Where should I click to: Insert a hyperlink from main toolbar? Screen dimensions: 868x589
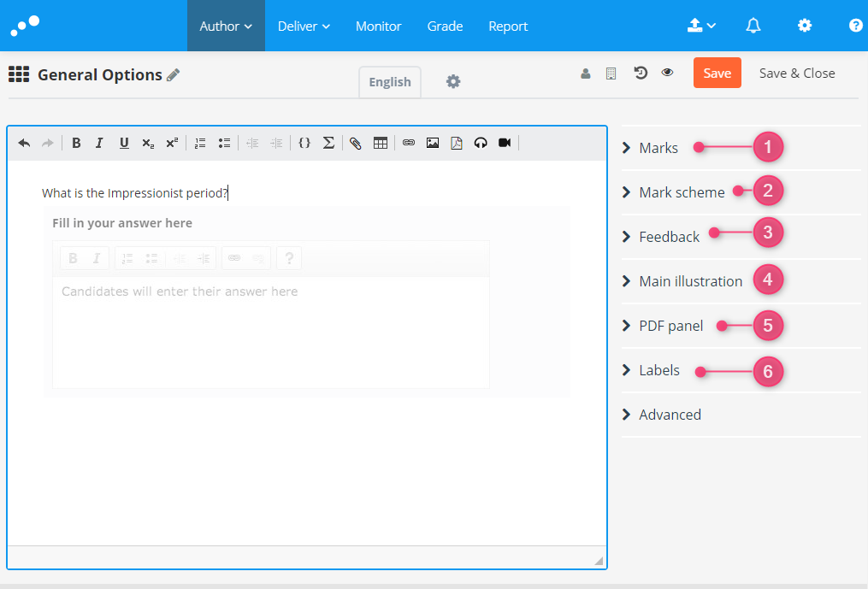409,143
